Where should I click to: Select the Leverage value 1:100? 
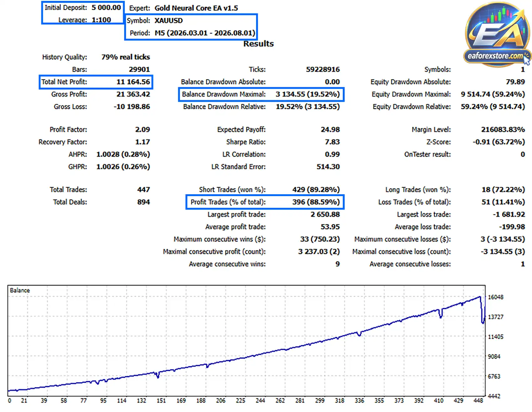(101, 20)
